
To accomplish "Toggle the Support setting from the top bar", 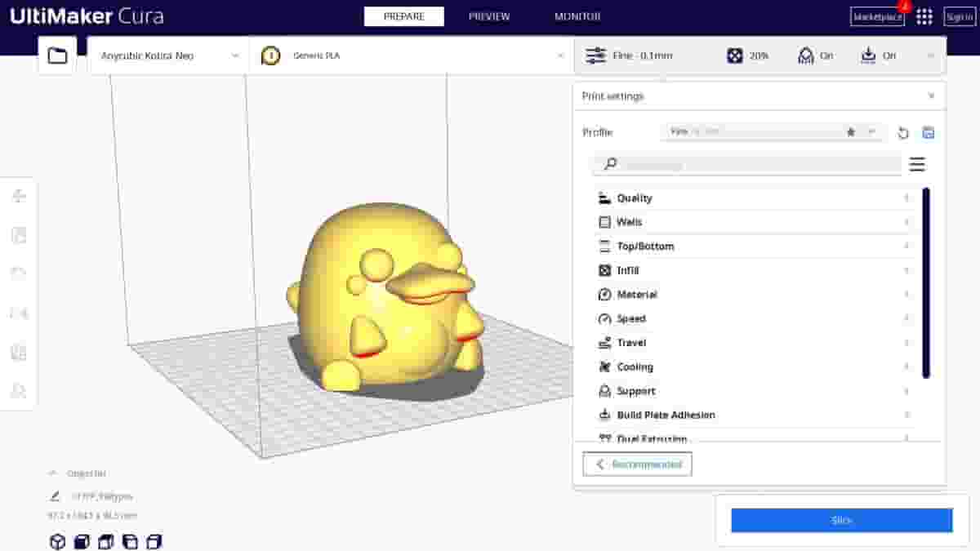I will click(814, 56).
